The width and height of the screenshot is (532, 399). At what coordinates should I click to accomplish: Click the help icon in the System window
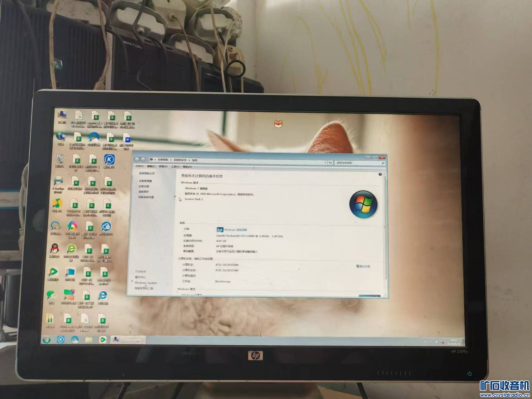tap(380, 174)
